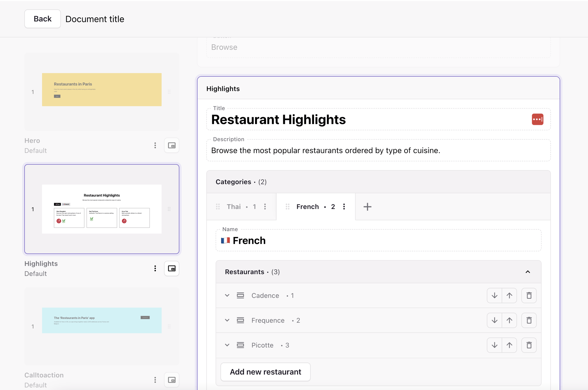This screenshot has width=588, height=390.
Task: Delete the Picotte restaurant entry
Action: (529, 345)
